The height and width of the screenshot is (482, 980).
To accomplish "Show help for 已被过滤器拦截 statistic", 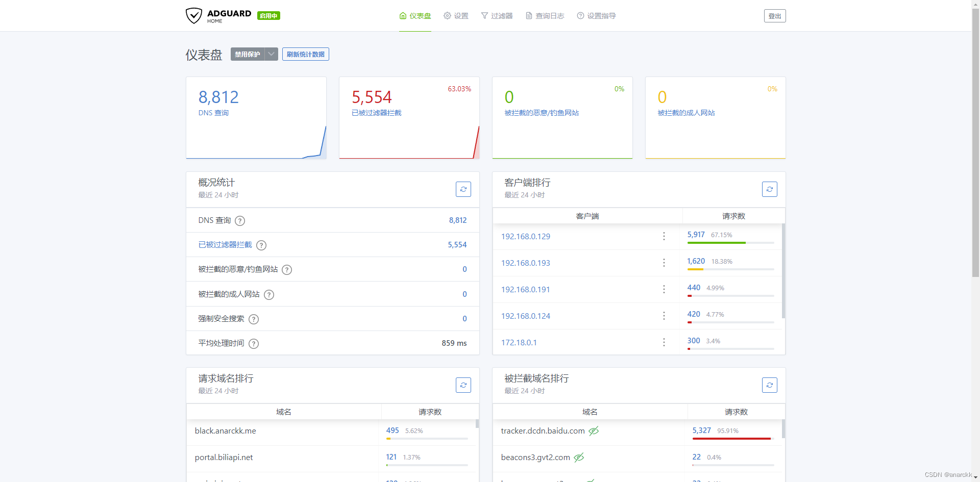I will [x=261, y=245].
